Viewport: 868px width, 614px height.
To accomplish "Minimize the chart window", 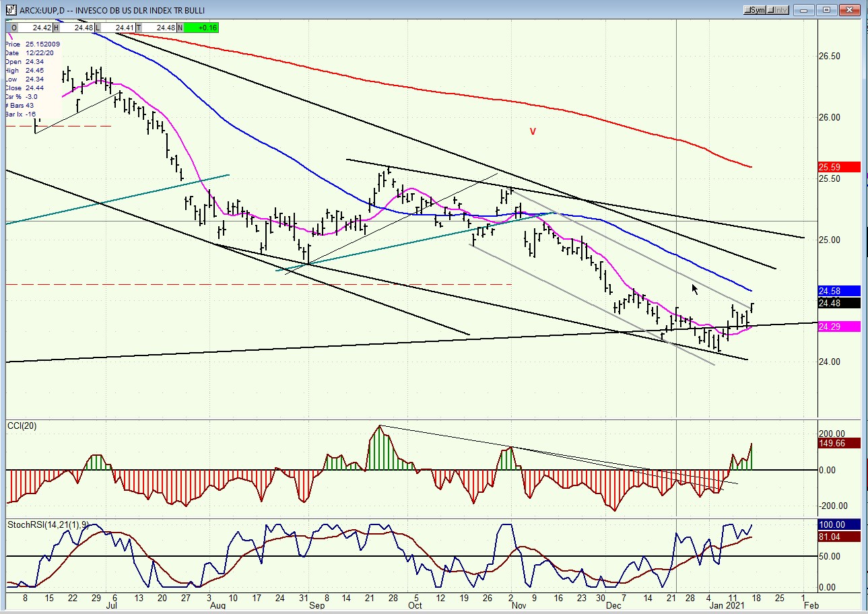I will tap(804, 10).
